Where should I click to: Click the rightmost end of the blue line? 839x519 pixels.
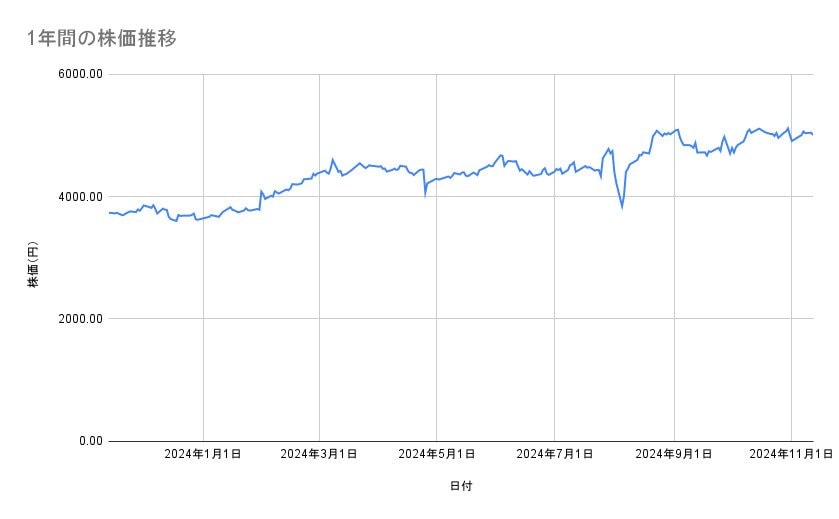click(x=812, y=134)
